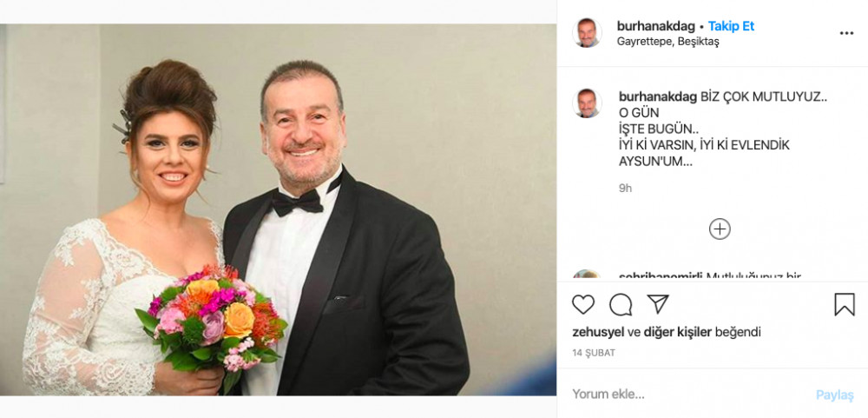868x418 pixels.
Task: Load more comments with plus circle
Action: click(x=720, y=229)
